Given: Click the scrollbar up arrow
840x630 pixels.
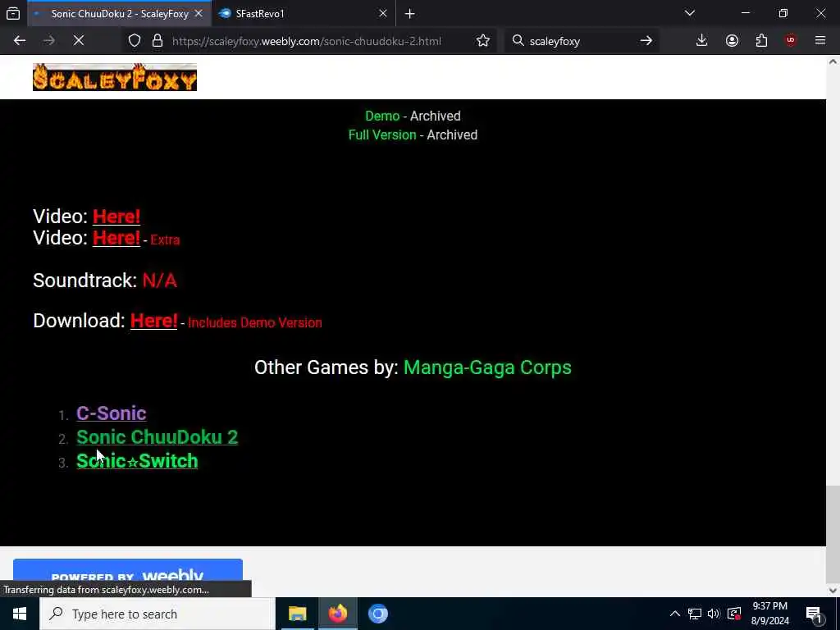Looking at the screenshot, I should pyautogui.click(x=833, y=62).
